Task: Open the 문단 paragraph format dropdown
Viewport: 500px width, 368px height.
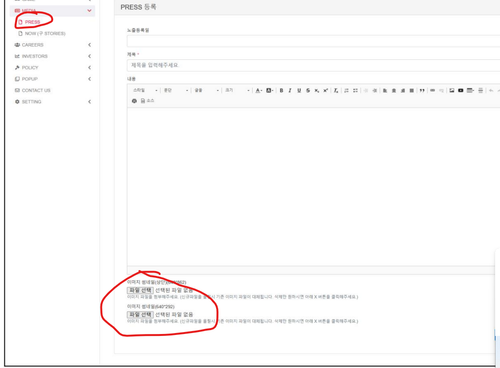Action: click(x=176, y=90)
